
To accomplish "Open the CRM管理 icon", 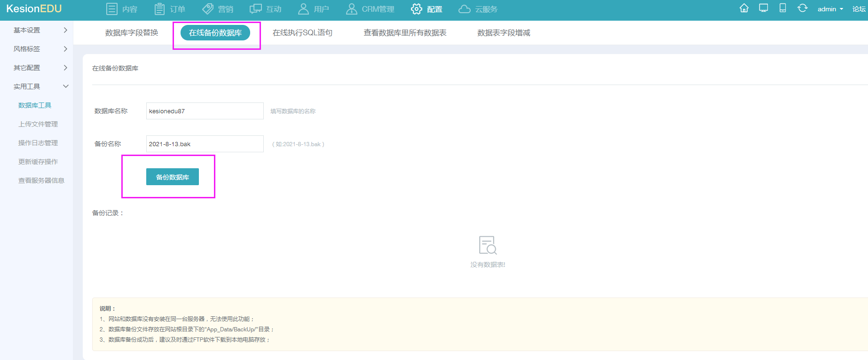I will 352,9.
